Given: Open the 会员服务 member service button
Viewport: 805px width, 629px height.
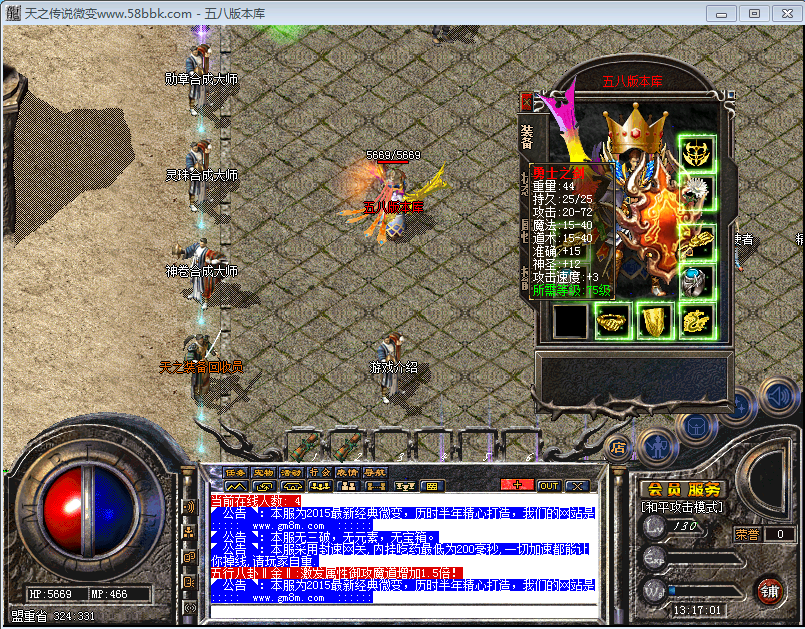Looking at the screenshot, I should tap(683, 489).
